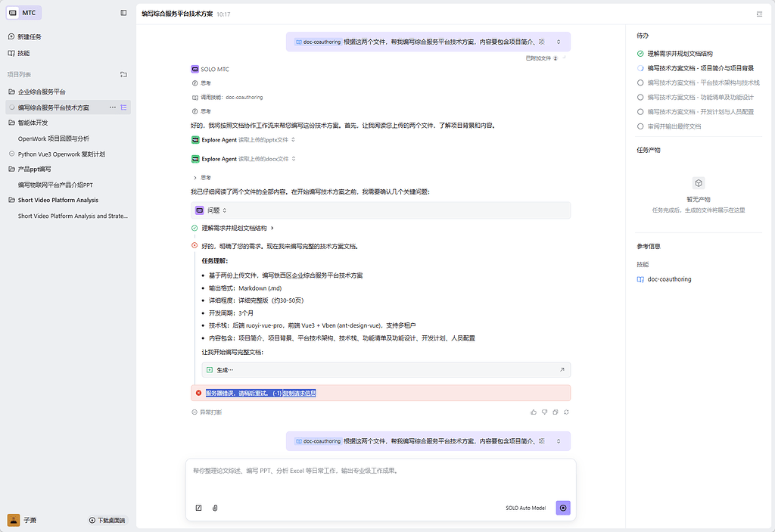Screen dimensions: 775x532
Task: Click the copy response icon
Action: click(x=555, y=412)
